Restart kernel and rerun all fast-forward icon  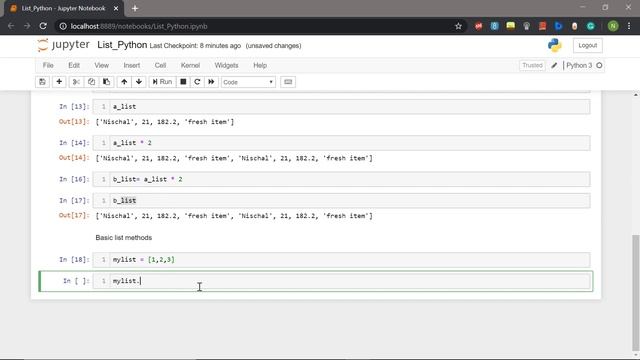click(211, 82)
